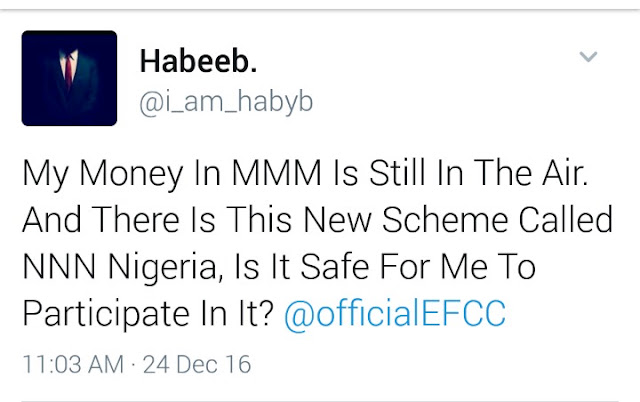Screen dimensions: 640x402
Task: Click the words Is Still In The
Action: click(x=432, y=173)
